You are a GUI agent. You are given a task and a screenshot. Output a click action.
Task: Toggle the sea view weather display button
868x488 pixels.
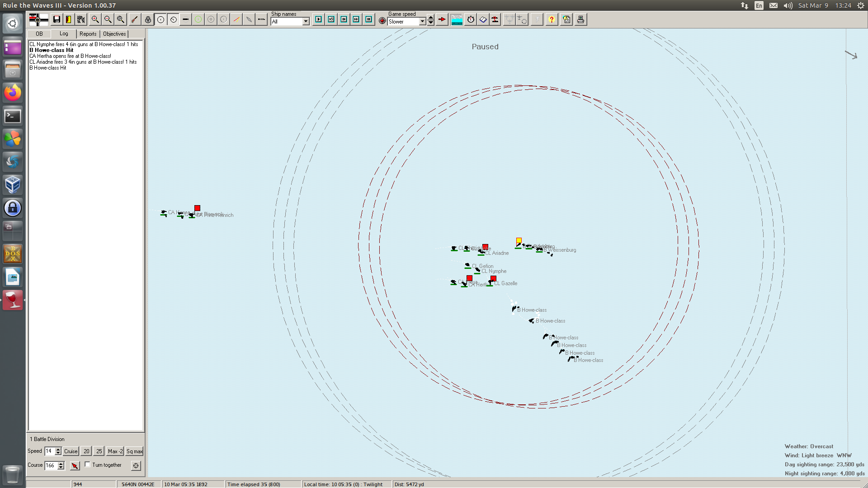pos(457,19)
